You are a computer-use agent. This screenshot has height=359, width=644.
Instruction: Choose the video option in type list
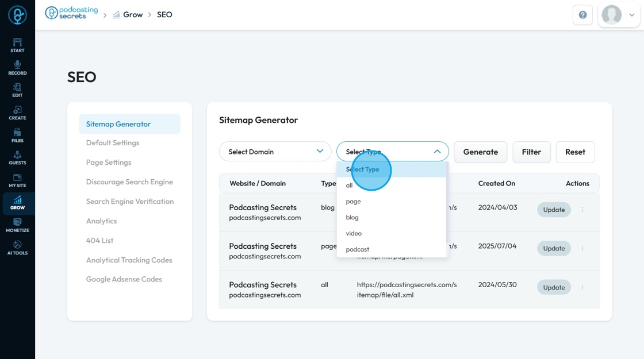click(x=354, y=233)
